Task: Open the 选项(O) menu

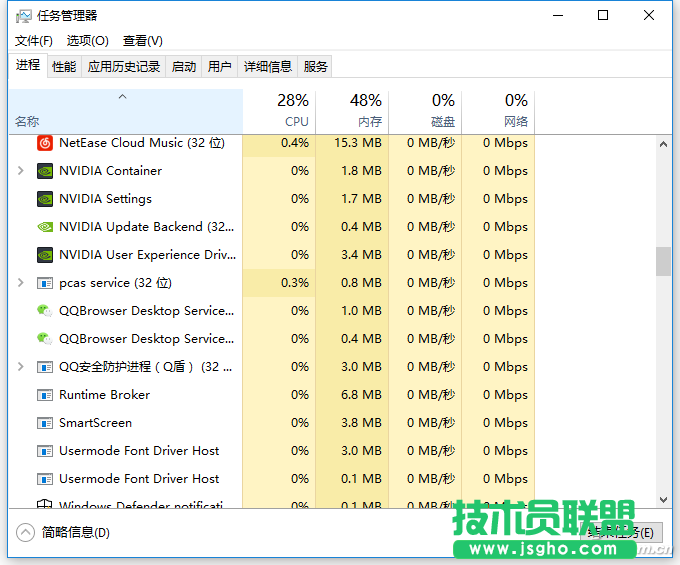Action: click(88, 41)
